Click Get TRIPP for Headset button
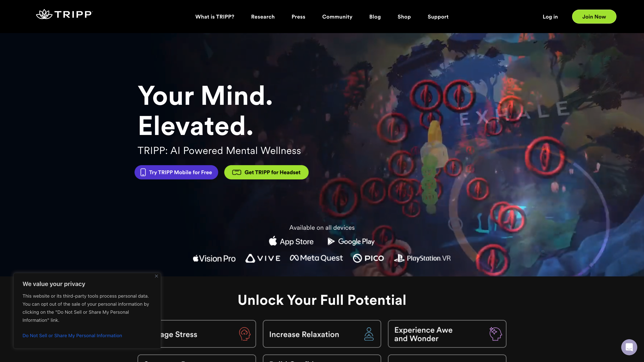 coord(266,172)
